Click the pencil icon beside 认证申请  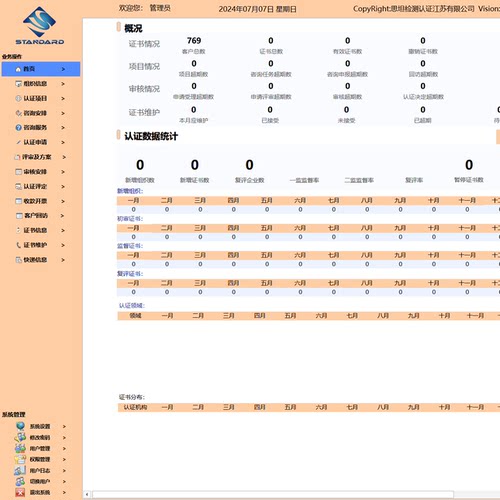19,142
